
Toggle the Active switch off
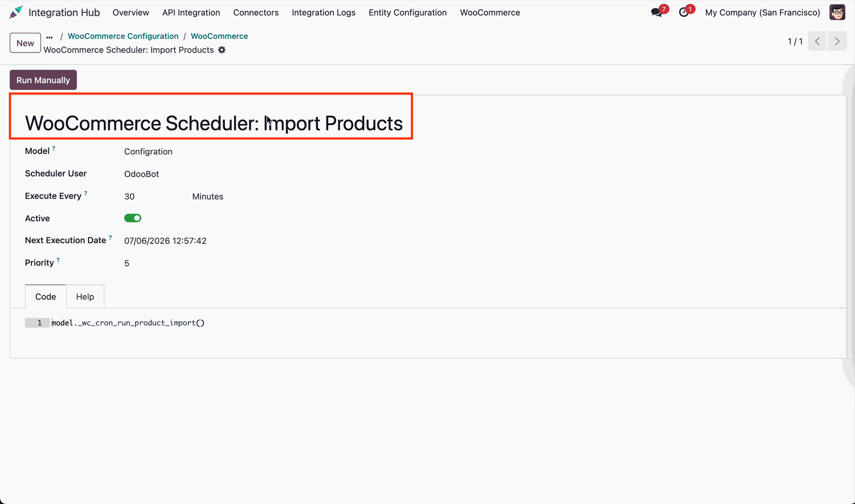coord(133,218)
